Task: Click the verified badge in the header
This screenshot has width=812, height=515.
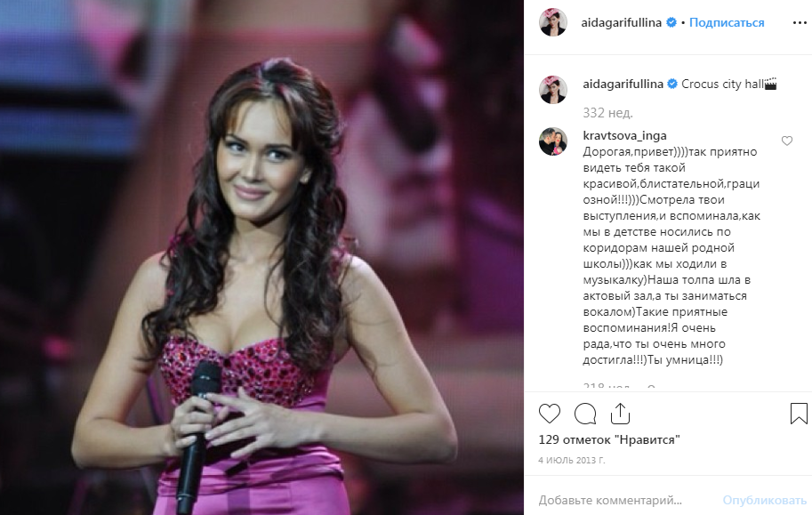Action: (x=671, y=22)
